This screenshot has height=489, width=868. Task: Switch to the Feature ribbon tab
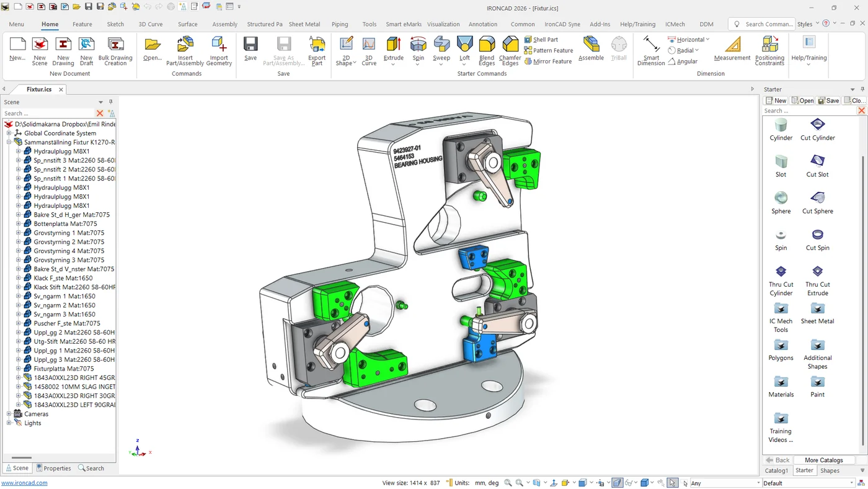pos(82,24)
